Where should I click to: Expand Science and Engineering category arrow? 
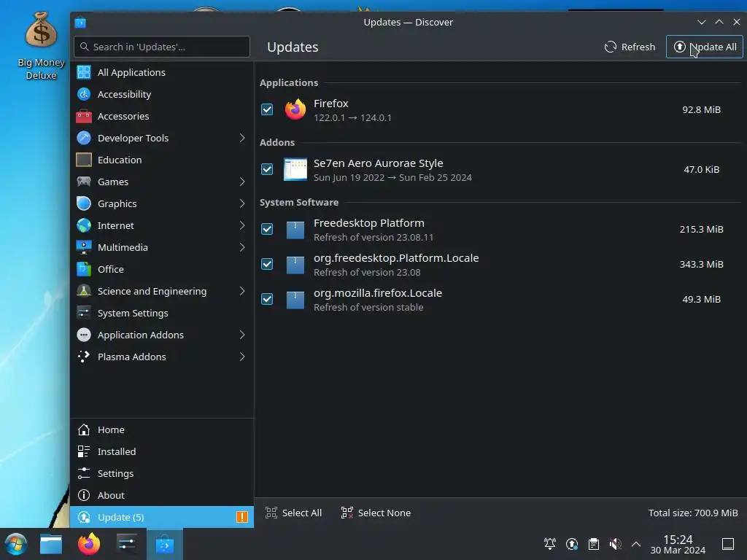pos(242,292)
